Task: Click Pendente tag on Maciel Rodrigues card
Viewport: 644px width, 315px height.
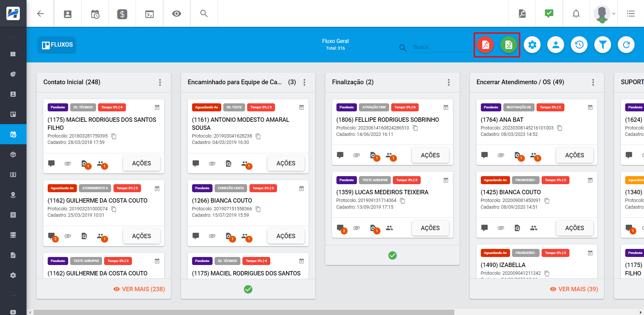Action: tap(58, 107)
